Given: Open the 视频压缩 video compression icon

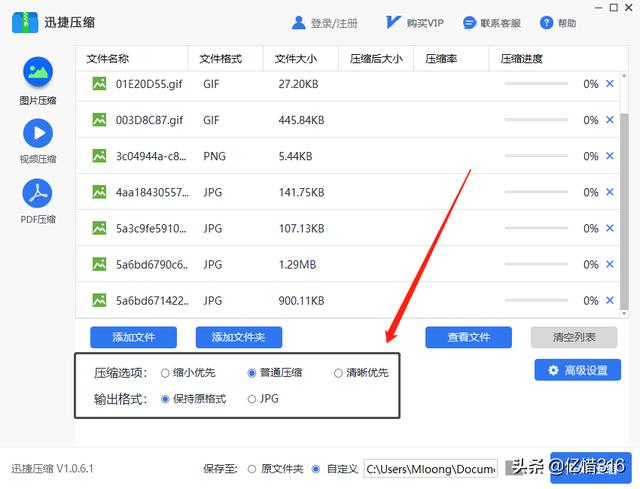Looking at the screenshot, I should pos(37,132).
